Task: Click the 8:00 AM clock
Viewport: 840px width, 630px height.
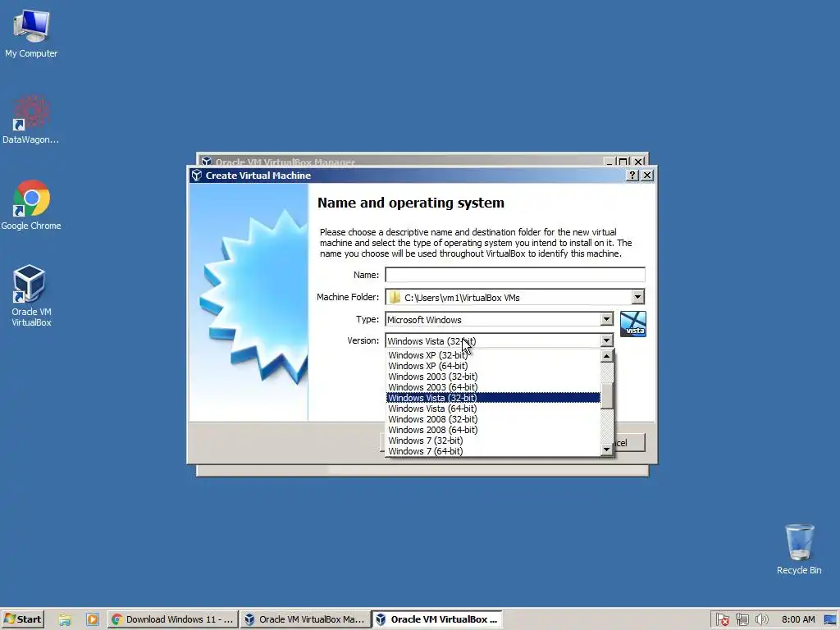Action: (x=798, y=620)
